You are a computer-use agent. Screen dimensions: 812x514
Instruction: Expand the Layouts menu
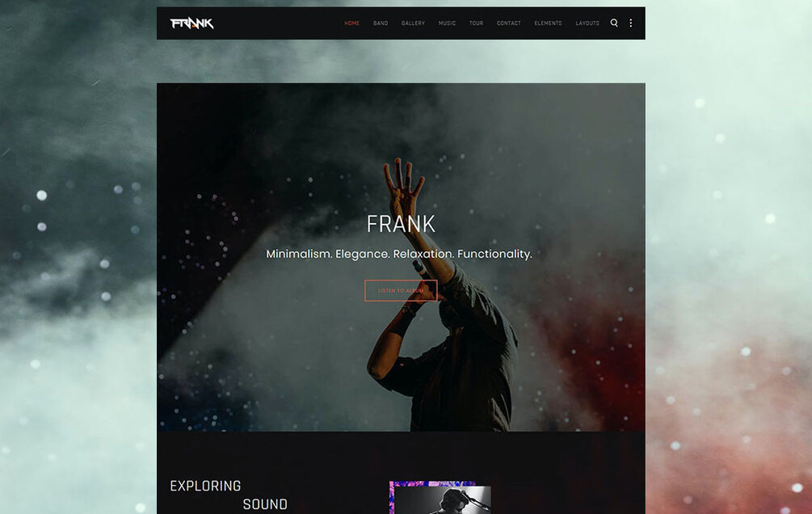pos(587,23)
